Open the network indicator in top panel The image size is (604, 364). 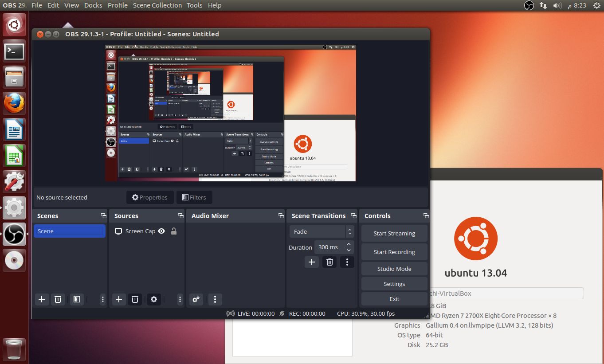[x=543, y=5]
